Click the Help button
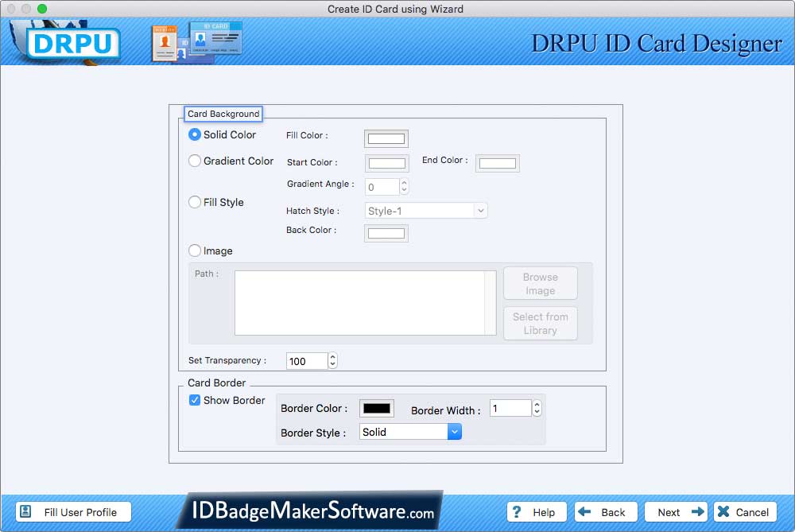The width and height of the screenshot is (795, 532). (537, 511)
